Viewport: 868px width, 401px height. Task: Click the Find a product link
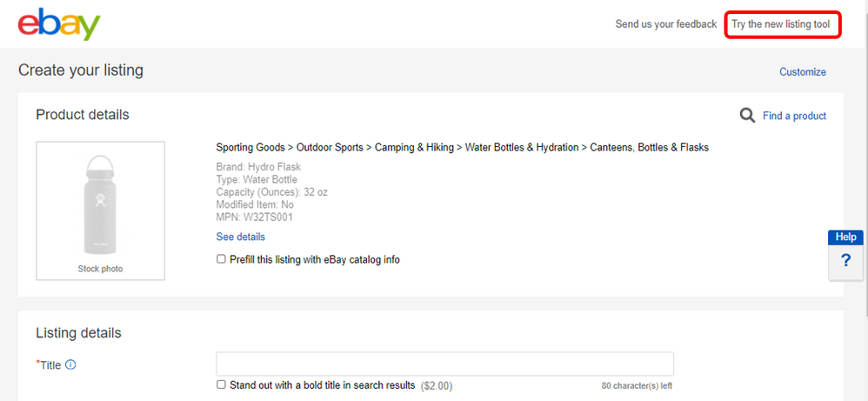pos(794,116)
